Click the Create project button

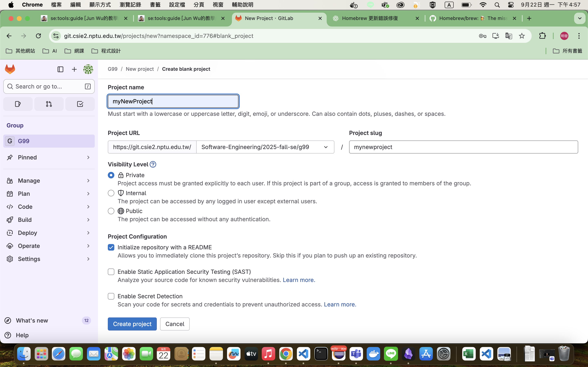(x=132, y=324)
